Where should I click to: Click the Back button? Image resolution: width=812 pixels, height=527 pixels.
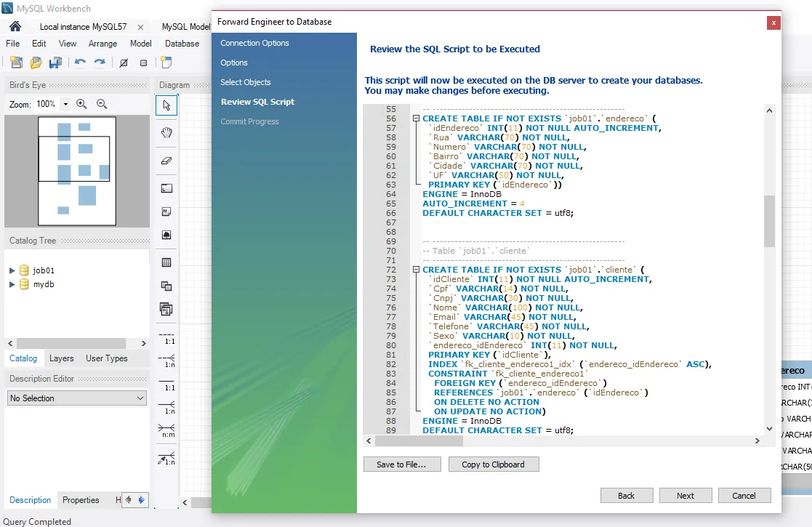pos(627,496)
